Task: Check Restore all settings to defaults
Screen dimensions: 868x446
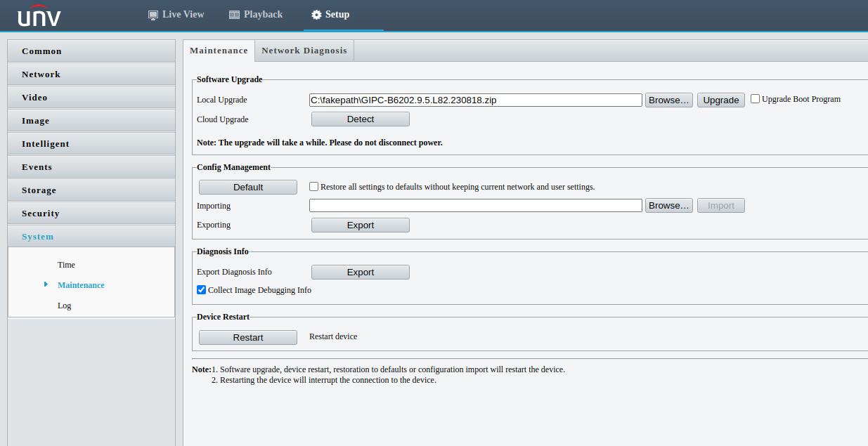Action: 314,187
